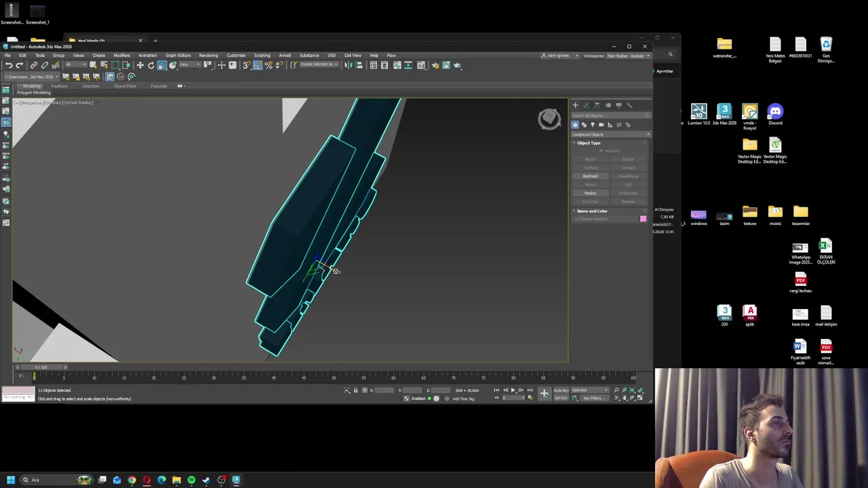
Task: Select the Cameras category icon
Action: coord(601,125)
